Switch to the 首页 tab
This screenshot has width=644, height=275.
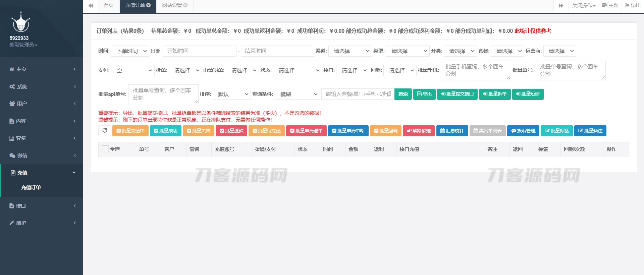(x=109, y=6)
